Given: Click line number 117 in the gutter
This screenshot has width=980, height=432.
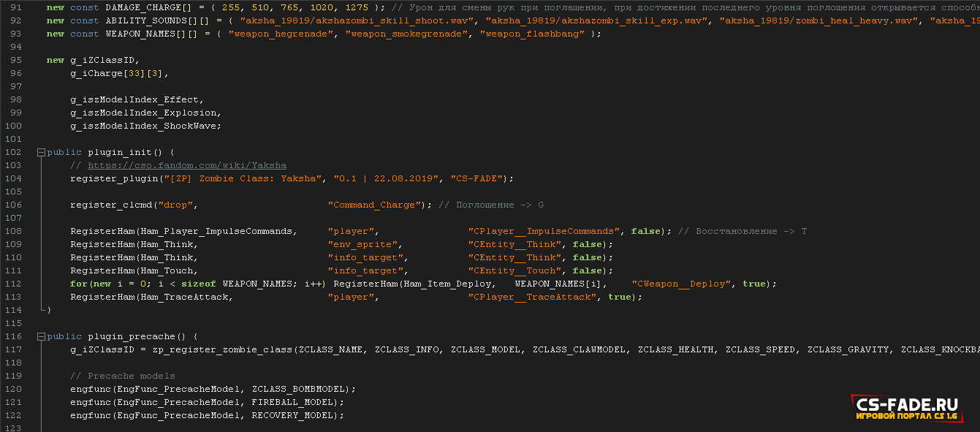Looking at the screenshot, I should 12,349.
